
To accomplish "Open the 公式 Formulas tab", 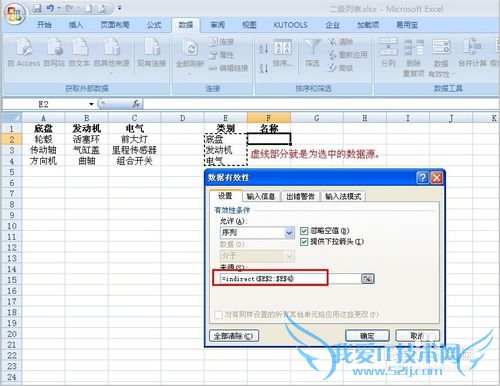I will tap(154, 25).
